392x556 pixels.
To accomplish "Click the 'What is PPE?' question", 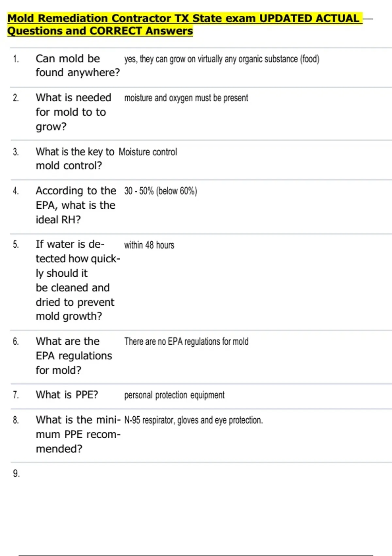I will coord(67,395).
